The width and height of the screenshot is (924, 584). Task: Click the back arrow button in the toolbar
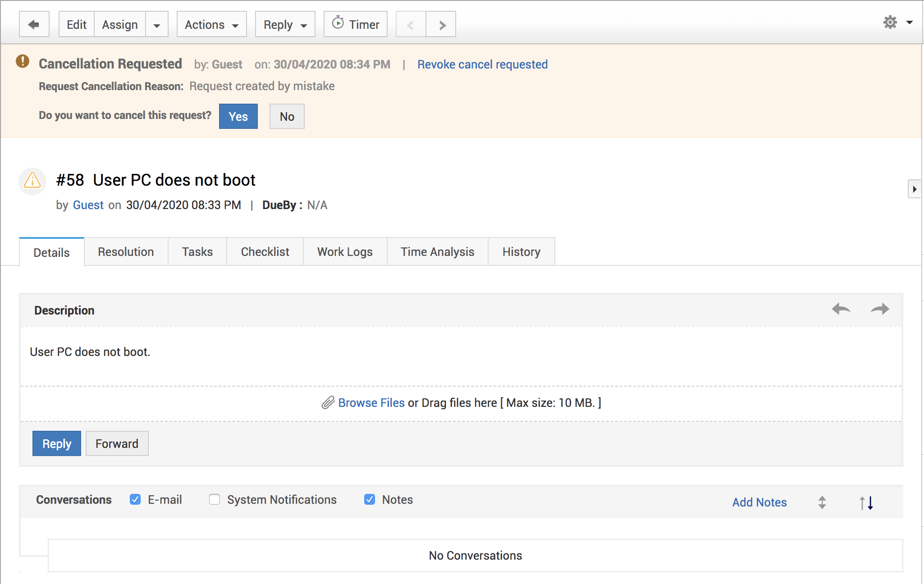(34, 24)
